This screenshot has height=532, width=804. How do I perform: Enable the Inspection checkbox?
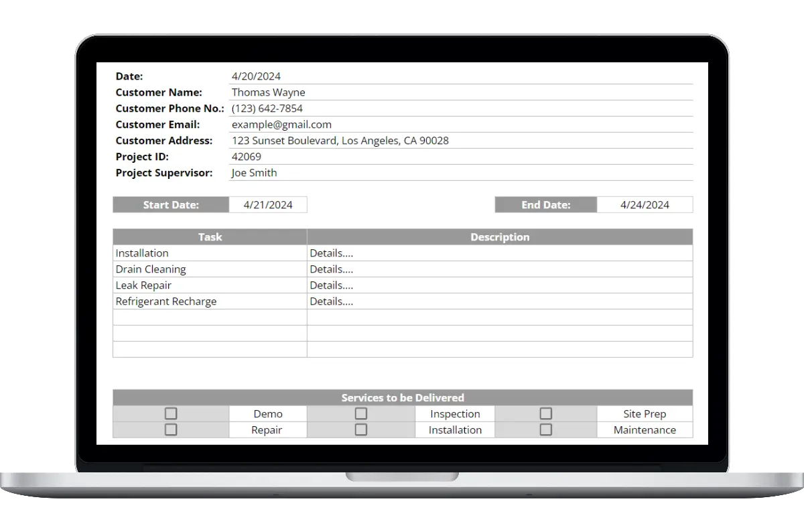click(x=360, y=413)
